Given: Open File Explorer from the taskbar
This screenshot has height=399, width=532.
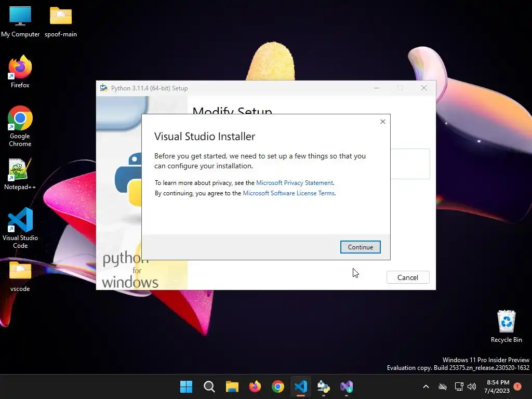Looking at the screenshot, I should [232, 387].
